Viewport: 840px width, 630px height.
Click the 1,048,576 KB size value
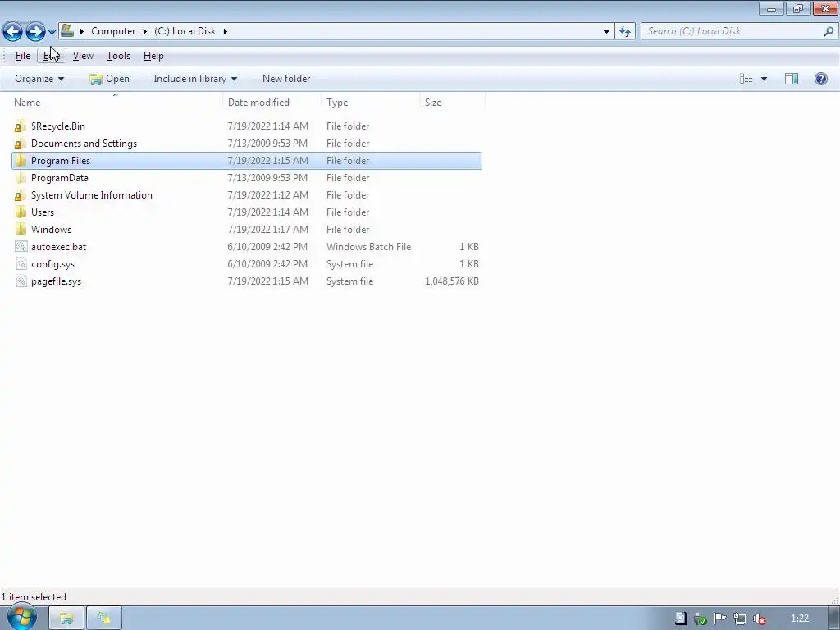(452, 281)
